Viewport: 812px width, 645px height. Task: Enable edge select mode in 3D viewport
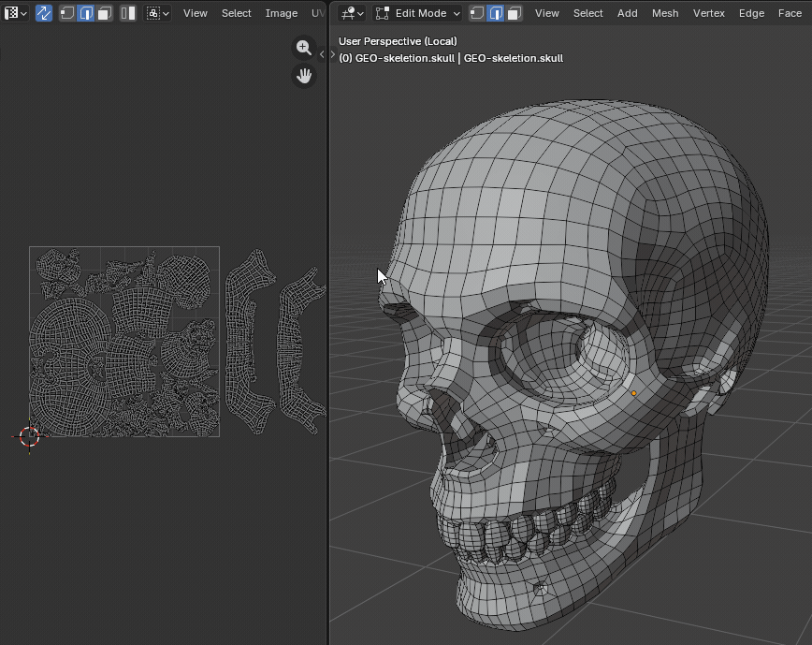496,13
